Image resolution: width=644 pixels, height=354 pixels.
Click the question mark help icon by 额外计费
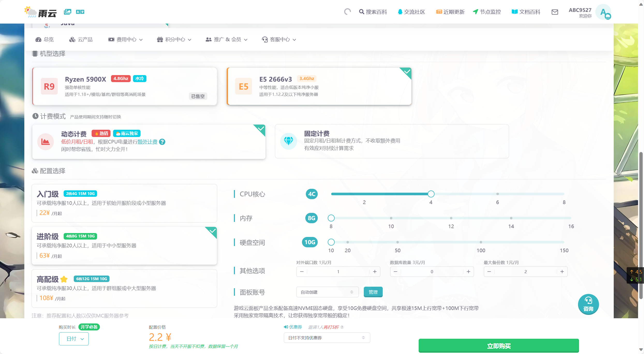coord(162,142)
